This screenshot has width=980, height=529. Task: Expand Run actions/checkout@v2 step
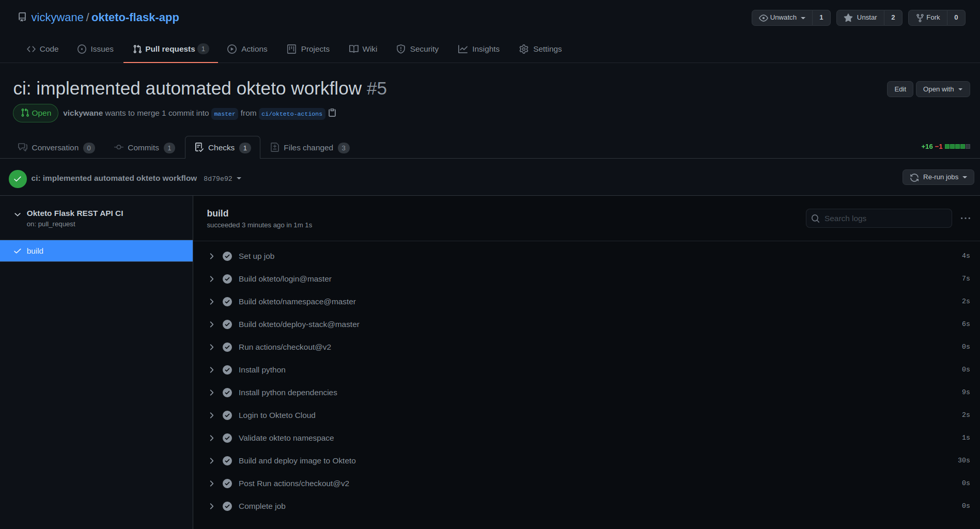tap(212, 347)
